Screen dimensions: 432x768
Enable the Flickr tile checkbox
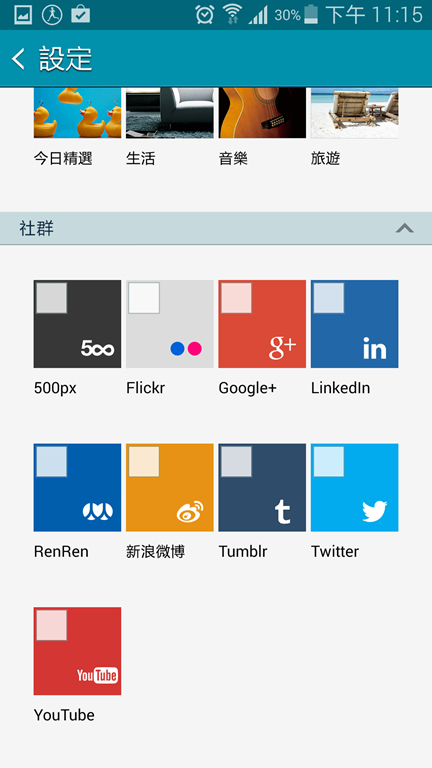tap(144, 298)
